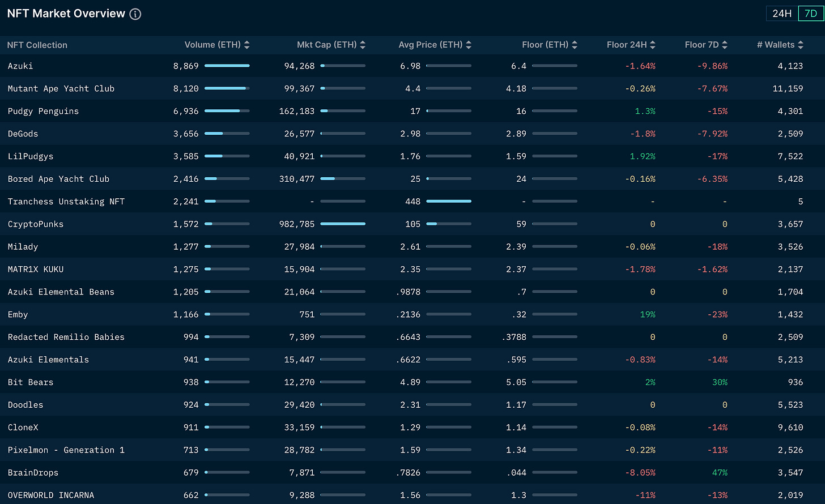Click OVERWORLD INCARNA Floor 24H value -11%

pos(645,496)
